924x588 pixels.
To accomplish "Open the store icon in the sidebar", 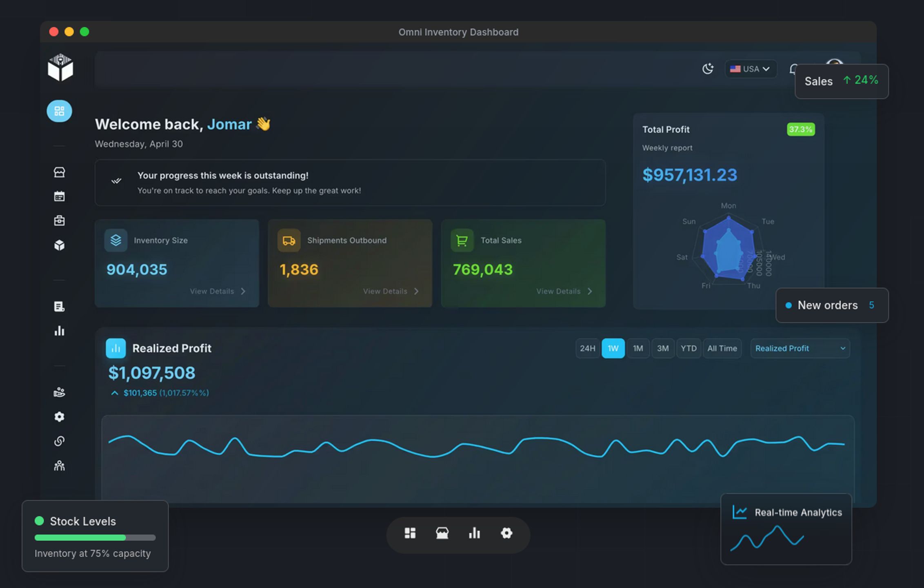I will tap(59, 172).
